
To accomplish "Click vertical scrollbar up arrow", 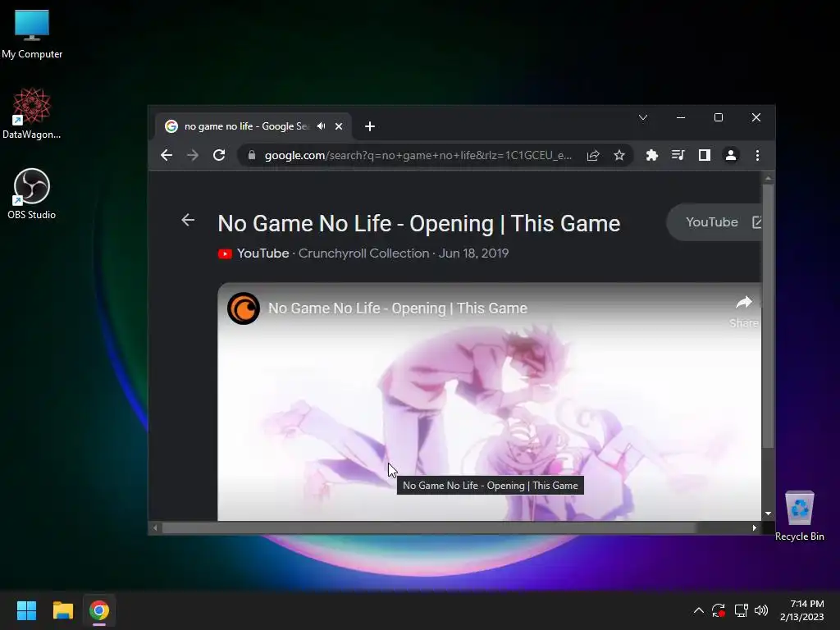I will click(x=768, y=177).
